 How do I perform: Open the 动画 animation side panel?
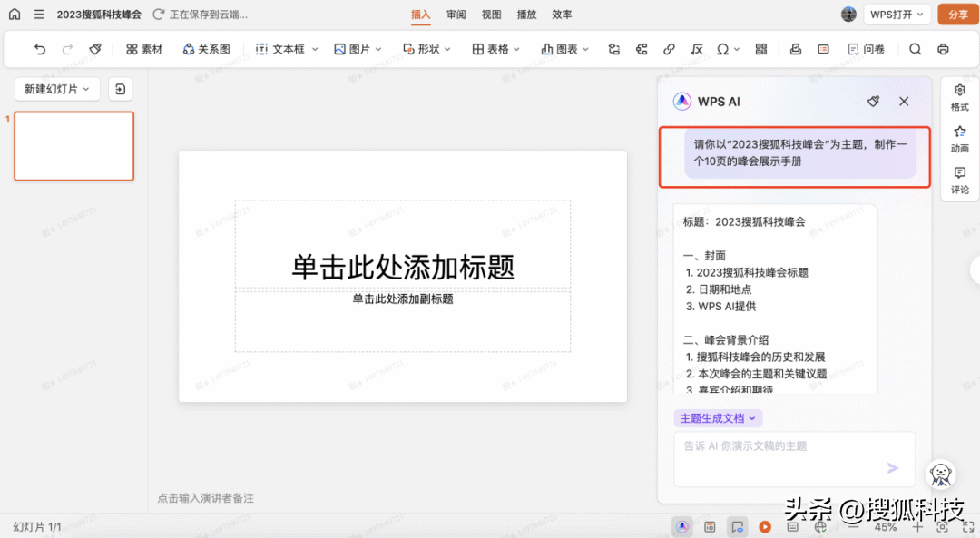tap(959, 139)
